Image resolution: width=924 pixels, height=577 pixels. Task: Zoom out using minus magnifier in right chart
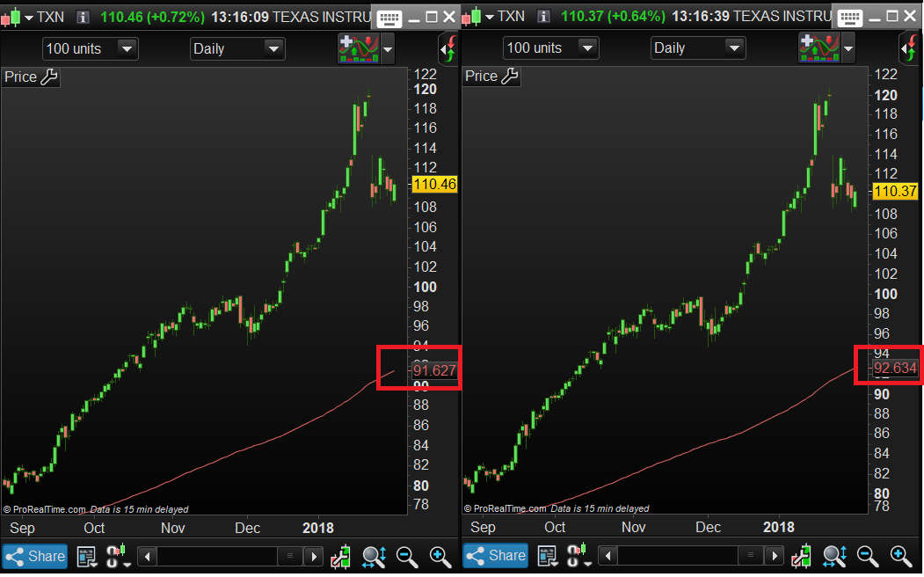(868, 555)
